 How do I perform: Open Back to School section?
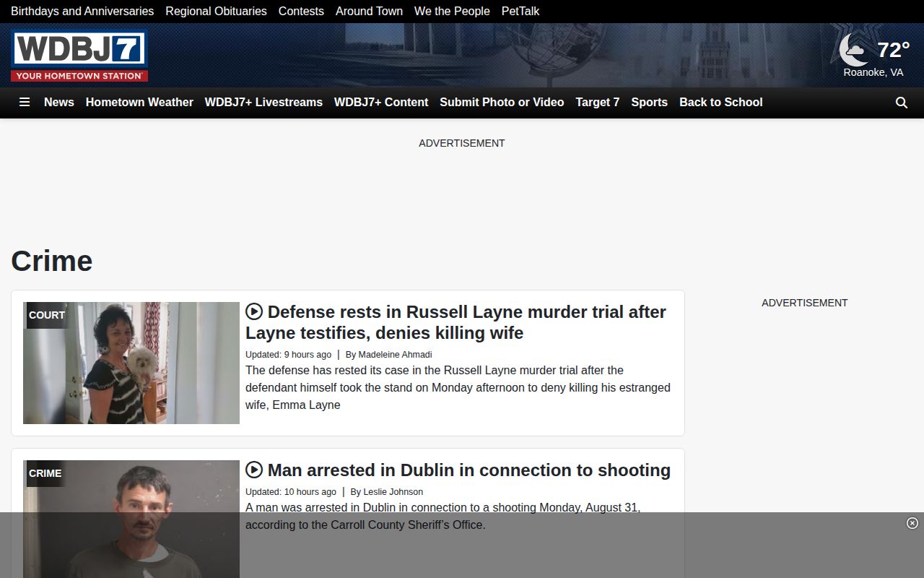(721, 103)
